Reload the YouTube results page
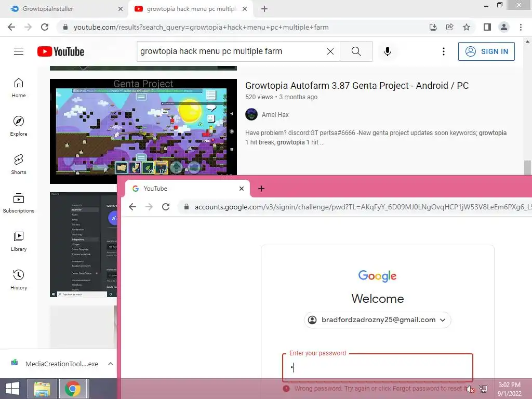The height and width of the screenshot is (399, 532). (x=45, y=27)
